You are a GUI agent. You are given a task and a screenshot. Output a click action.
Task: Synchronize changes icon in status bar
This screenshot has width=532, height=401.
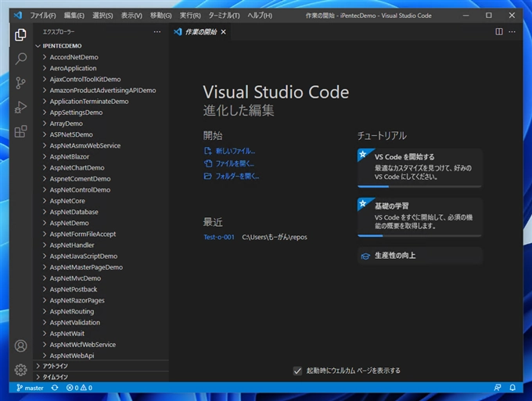(55, 388)
